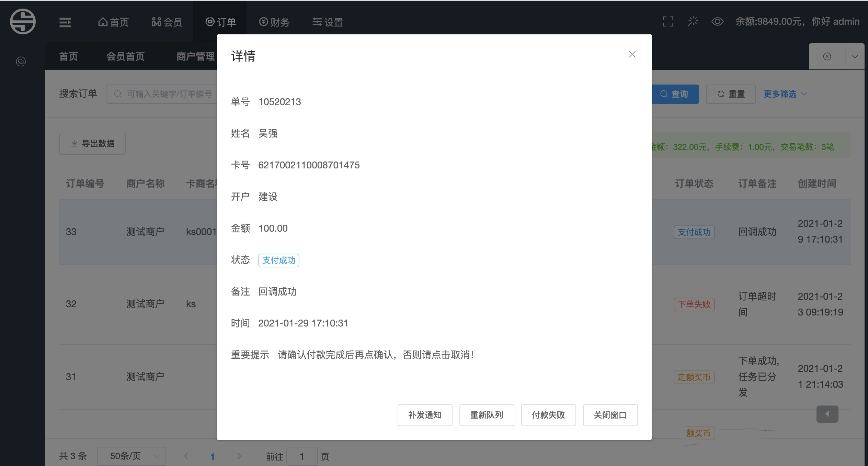Click the 关闭窗口 button in the dialog
The image size is (868, 466).
(x=610, y=415)
